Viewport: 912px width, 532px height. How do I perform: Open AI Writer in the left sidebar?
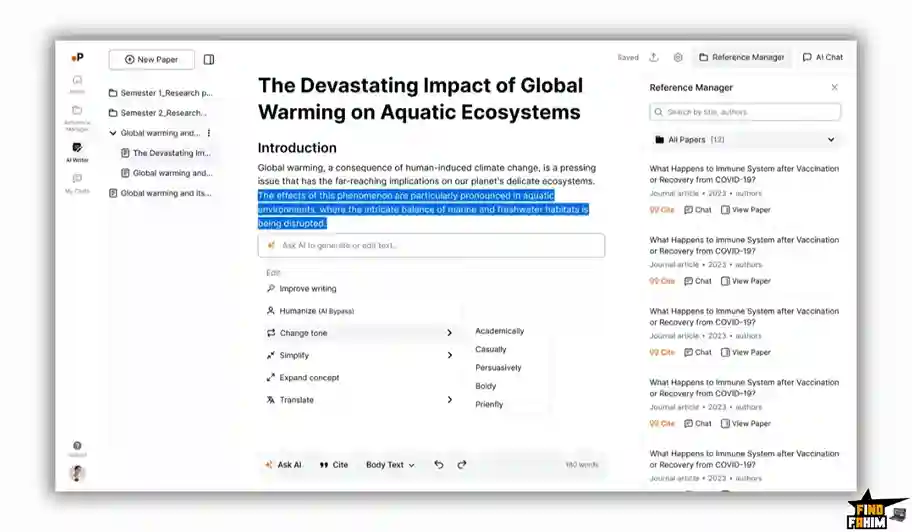click(77, 151)
